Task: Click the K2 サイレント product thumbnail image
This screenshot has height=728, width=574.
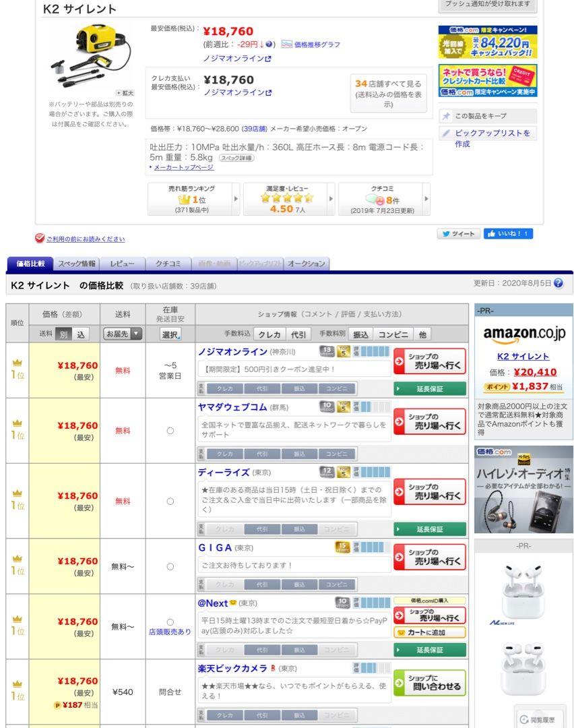Action: click(91, 55)
